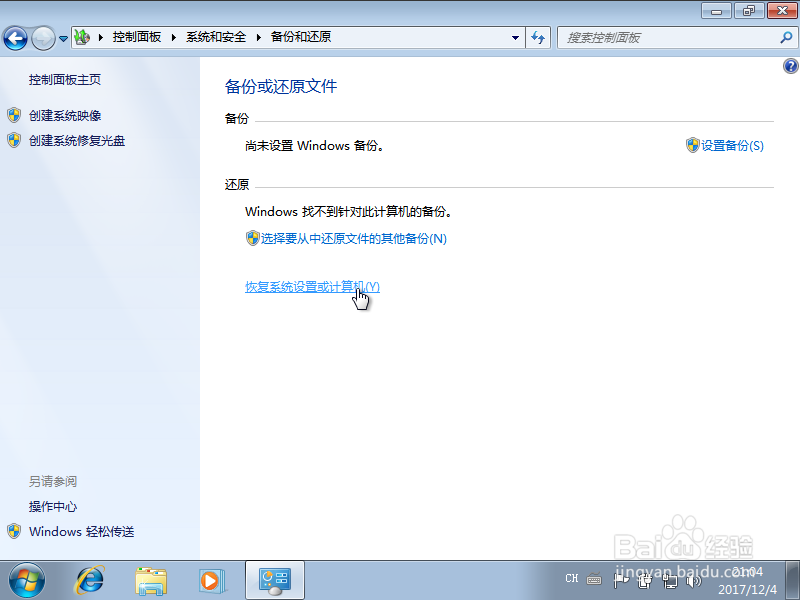Image resolution: width=800 pixels, height=600 pixels.
Task: Open 恢复系统设置或计算机 link
Action: [x=308, y=288]
